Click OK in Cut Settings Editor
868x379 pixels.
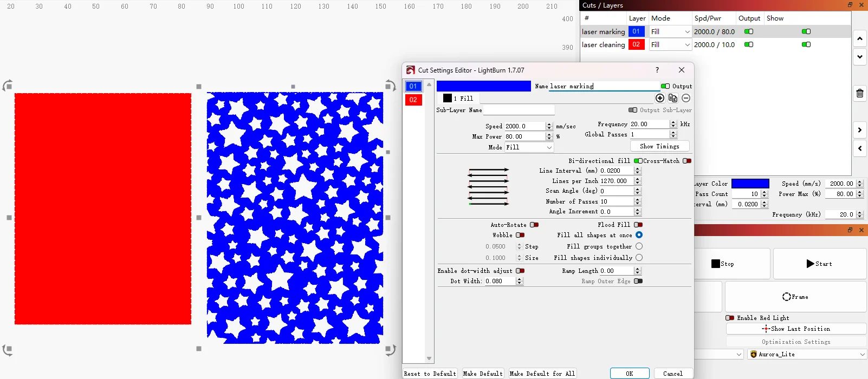(x=630, y=374)
